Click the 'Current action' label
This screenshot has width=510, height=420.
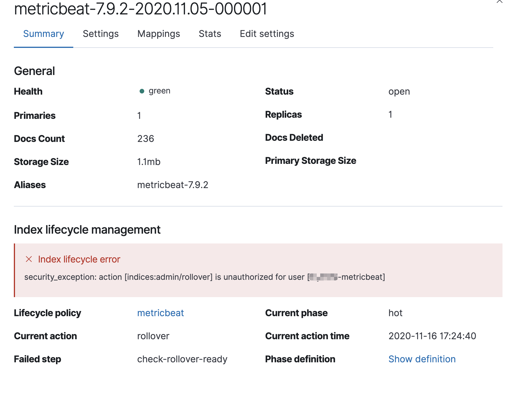[45, 336]
